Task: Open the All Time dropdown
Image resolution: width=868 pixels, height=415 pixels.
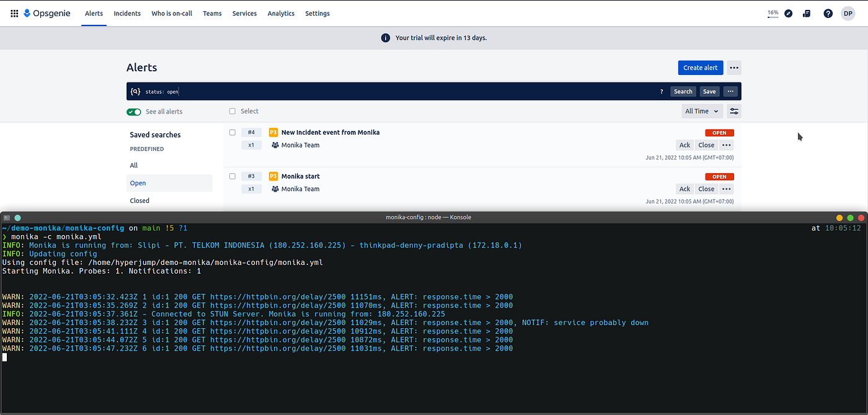Action: point(702,111)
